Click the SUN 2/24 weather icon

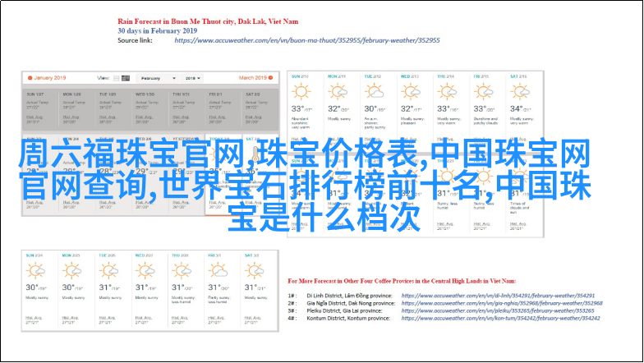click(35, 271)
